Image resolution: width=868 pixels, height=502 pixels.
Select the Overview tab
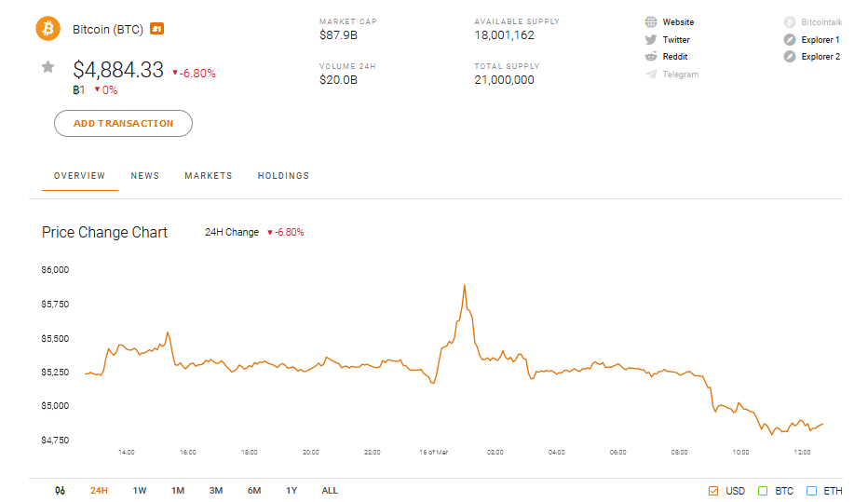click(x=80, y=176)
